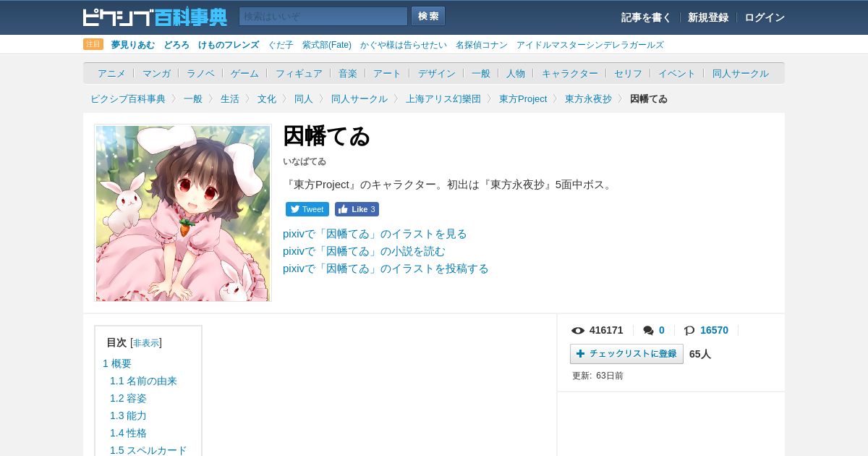Click the ピクシブ百科事典 site logo
This screenshot has width=868, height=456.
point(155,17)
